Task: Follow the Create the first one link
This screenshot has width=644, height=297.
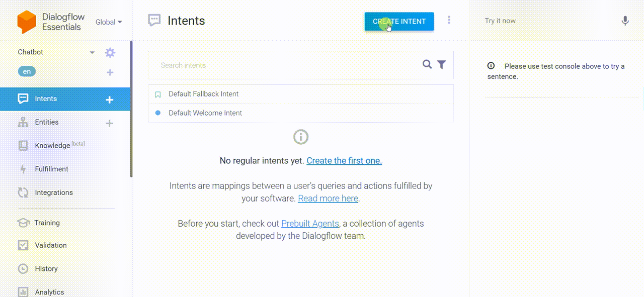Action: (x=344, y=161)
